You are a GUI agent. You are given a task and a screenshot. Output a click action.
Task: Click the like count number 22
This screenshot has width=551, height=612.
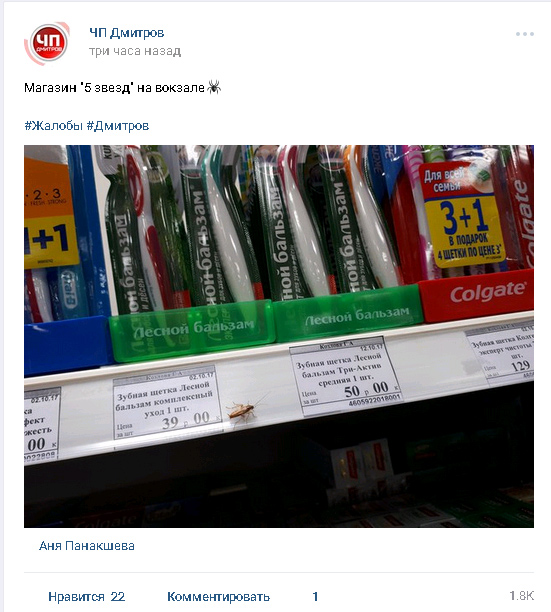(x=117, y=596)
